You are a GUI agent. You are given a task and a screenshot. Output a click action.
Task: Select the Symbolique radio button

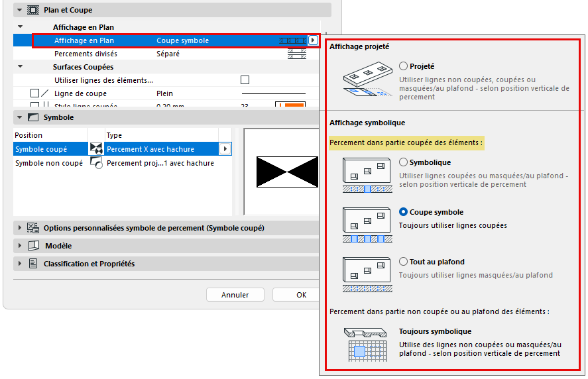tap(403, 162)
